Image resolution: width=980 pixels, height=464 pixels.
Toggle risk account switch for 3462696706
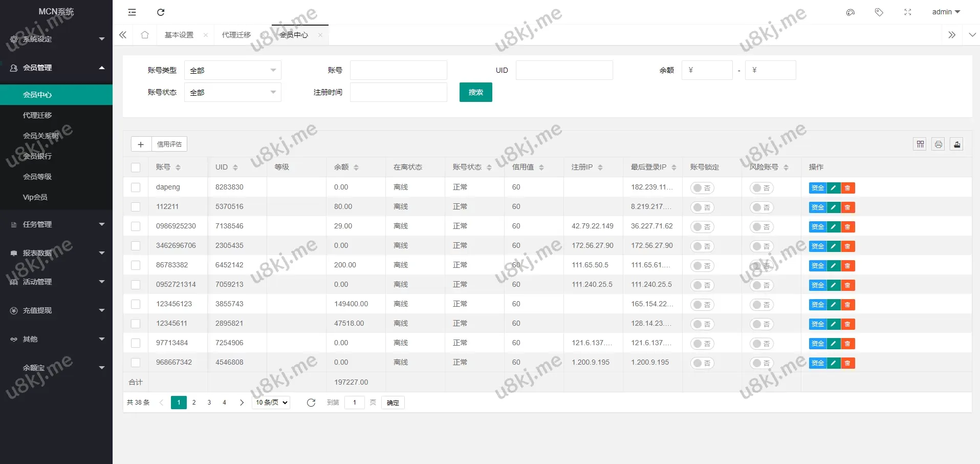[761, 246]
